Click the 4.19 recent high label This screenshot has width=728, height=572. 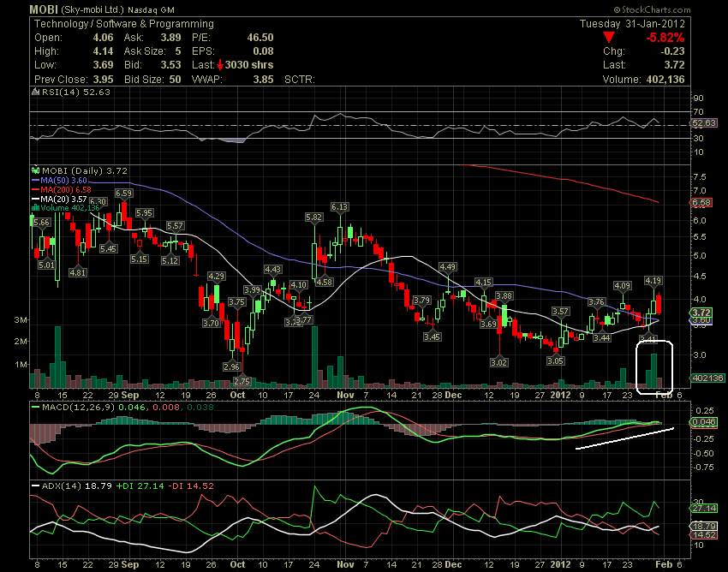(653, 280)
